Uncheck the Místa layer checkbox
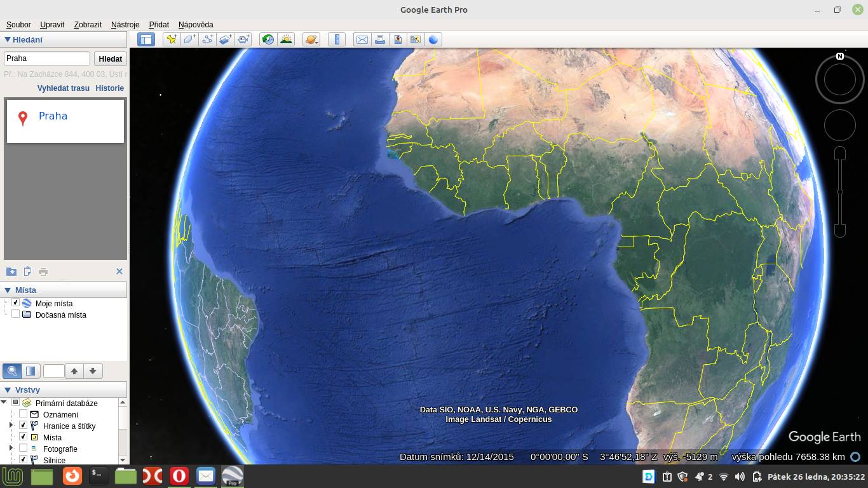Image resolution: width=868 pixels, height=488 pixels. pos(24,437)
